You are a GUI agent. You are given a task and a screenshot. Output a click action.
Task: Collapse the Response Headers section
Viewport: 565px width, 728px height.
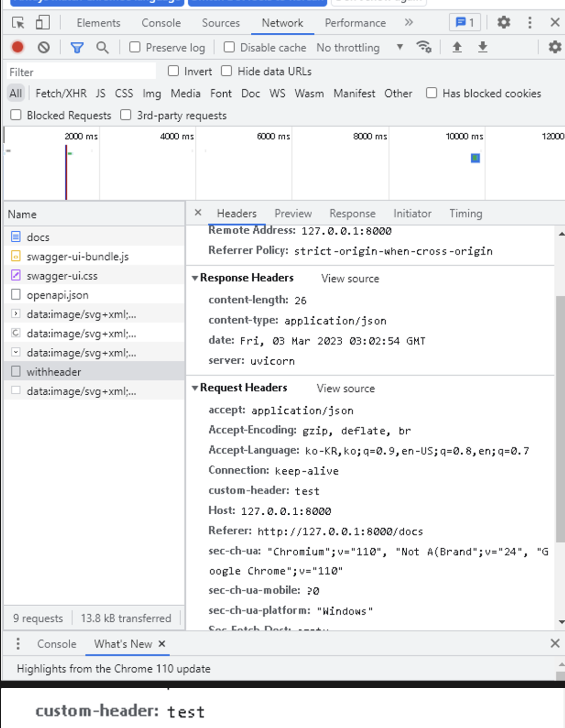[x=195, y=278]
